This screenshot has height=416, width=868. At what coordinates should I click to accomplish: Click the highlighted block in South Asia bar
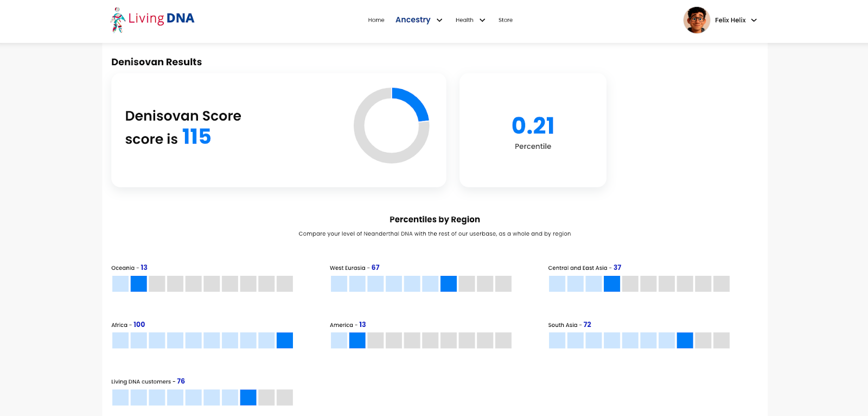(685, 341)
